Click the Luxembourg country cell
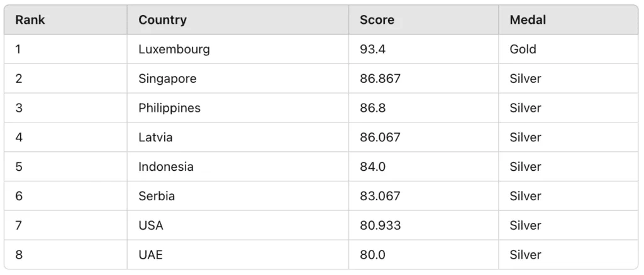 (174, 49)
